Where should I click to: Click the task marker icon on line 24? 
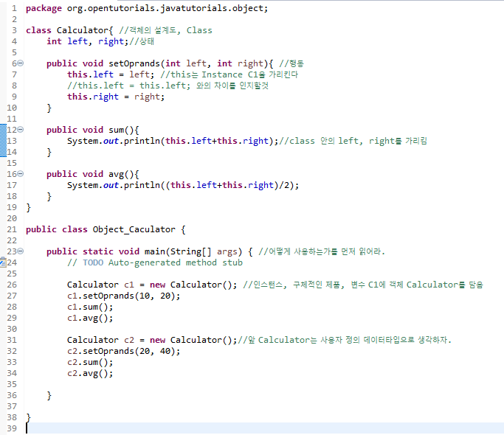(3, 262)
